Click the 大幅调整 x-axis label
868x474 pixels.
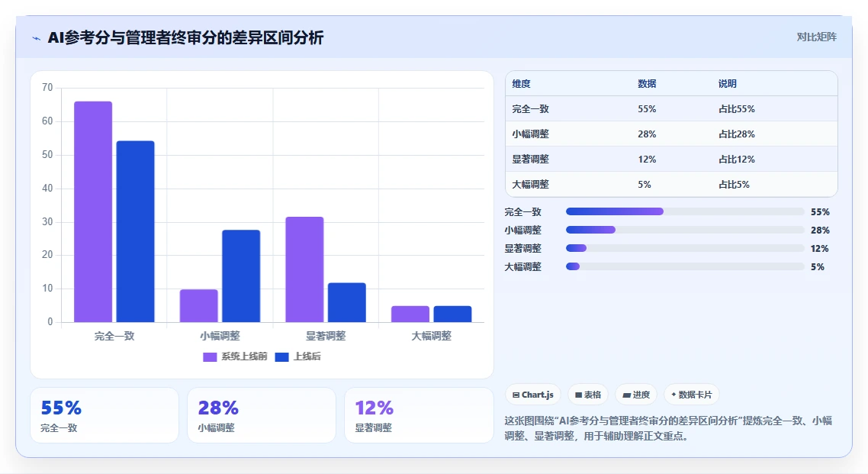click(431, 336)
